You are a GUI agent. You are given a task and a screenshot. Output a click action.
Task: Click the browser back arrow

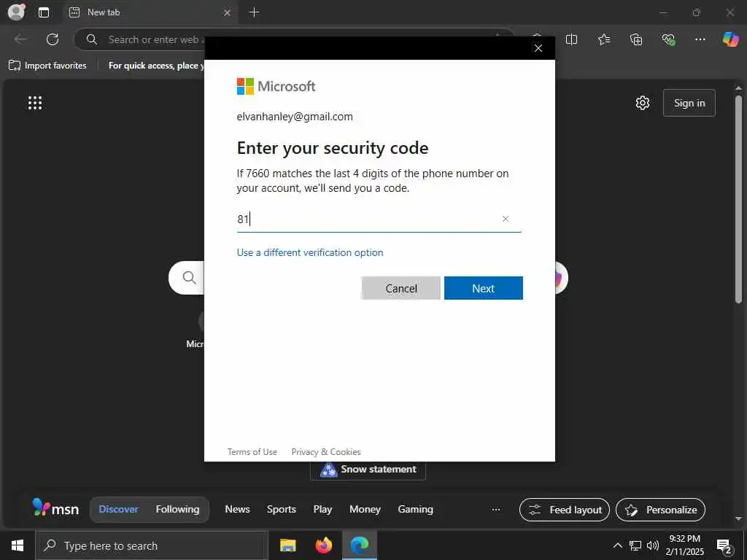(x=20, y=39)
